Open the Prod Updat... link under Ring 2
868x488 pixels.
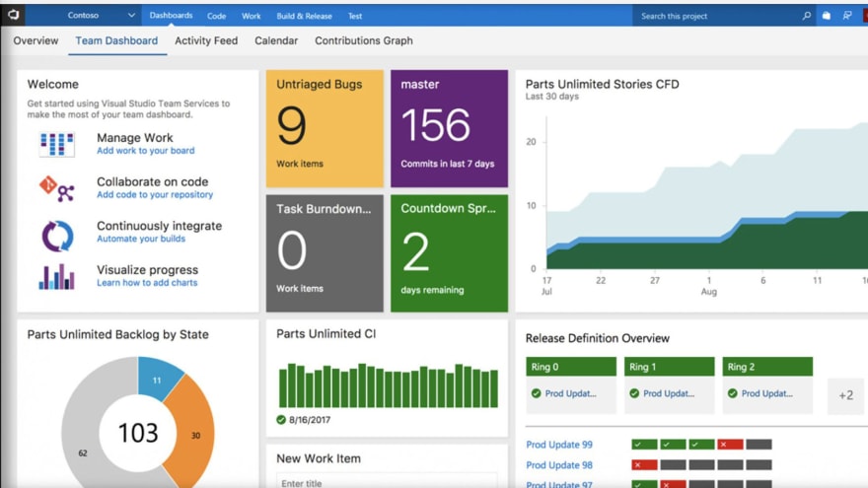point(766,393)
